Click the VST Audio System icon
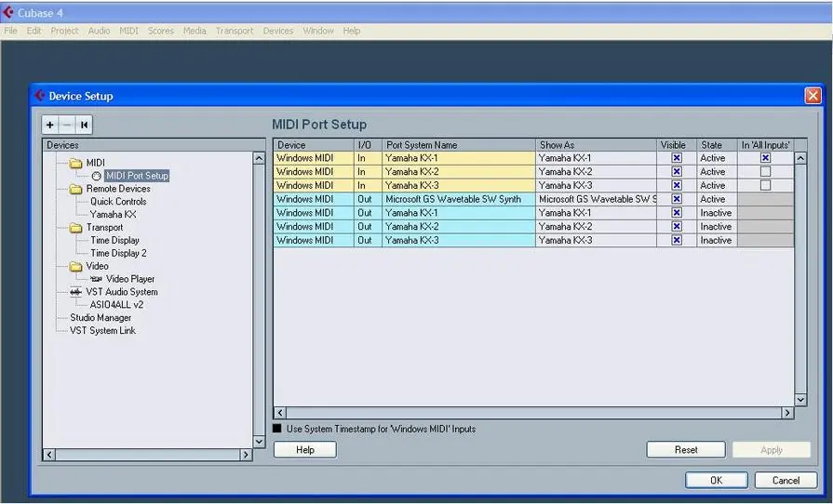The width and height of the screenshot is (833, 504). coord(76,292)
